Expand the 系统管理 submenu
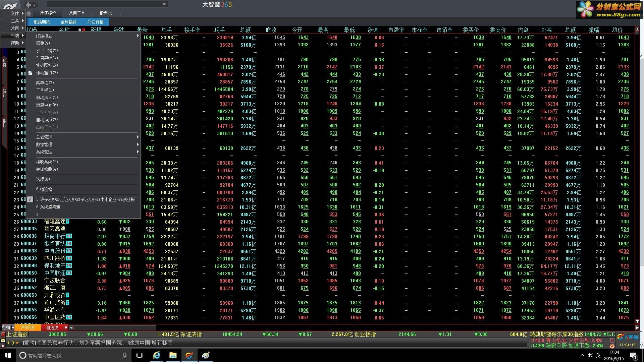Viewport: 644px width, 362px height. pos(83,152)
